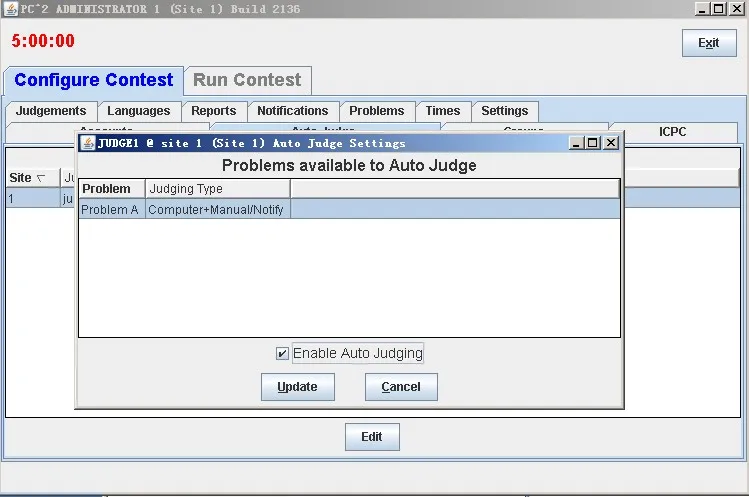Open the ICPC tab
This screenshot has height=497, width=749.
673,132
